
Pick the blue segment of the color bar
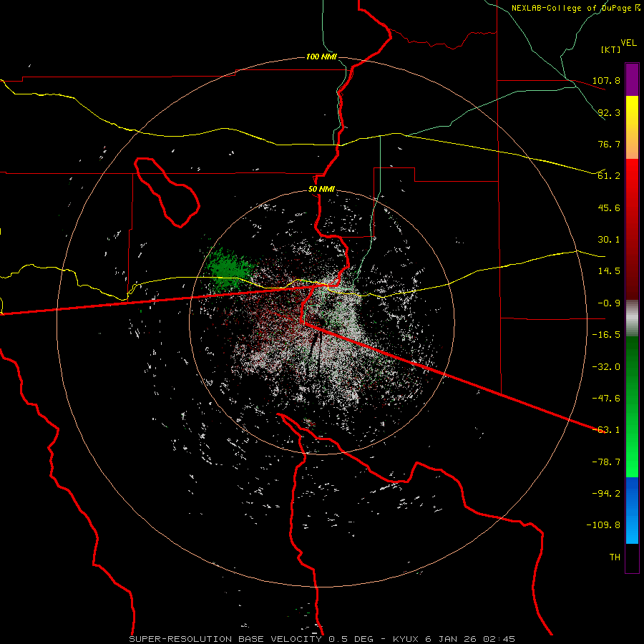[632, 510]
